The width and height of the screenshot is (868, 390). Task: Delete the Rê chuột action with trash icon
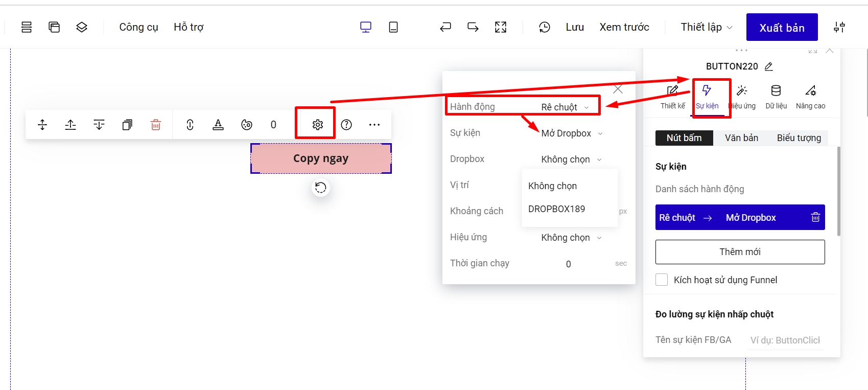tap(815, 217)
